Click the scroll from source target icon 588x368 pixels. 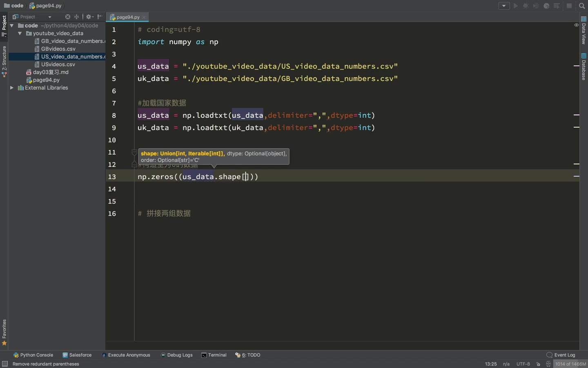[x=68, y=17]
